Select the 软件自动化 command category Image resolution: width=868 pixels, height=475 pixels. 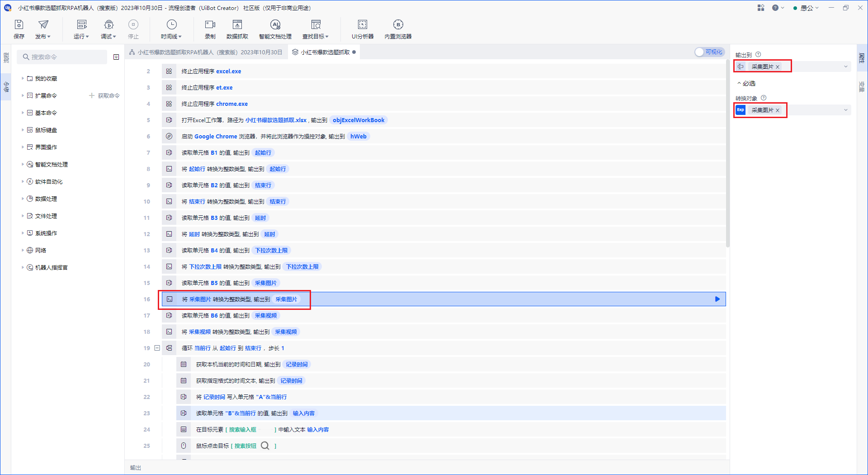point(49,181)
